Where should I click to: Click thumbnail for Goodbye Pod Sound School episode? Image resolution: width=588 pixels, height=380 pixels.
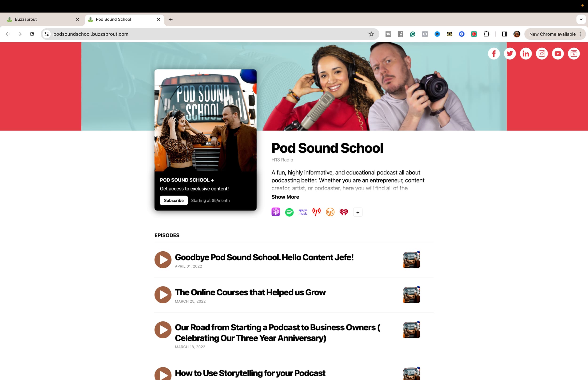(x=411, y=260)
